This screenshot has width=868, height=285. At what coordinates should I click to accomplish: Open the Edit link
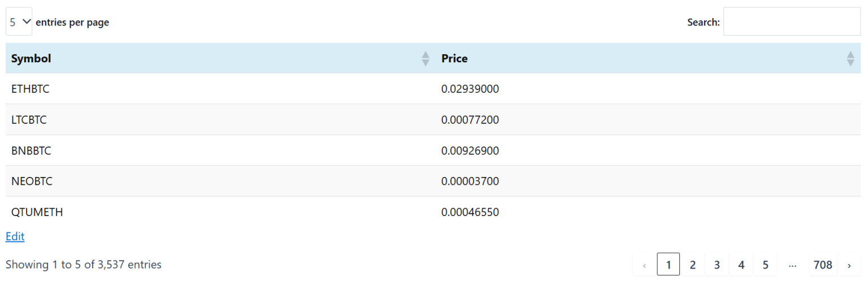15,236
